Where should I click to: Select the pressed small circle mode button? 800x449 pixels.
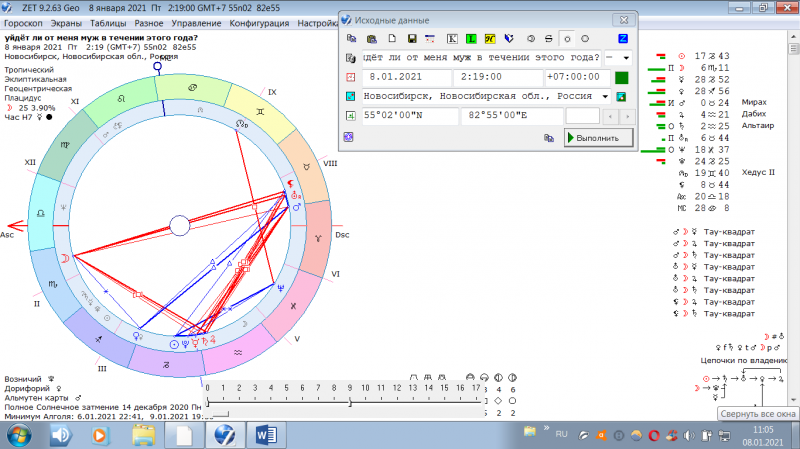567,38
